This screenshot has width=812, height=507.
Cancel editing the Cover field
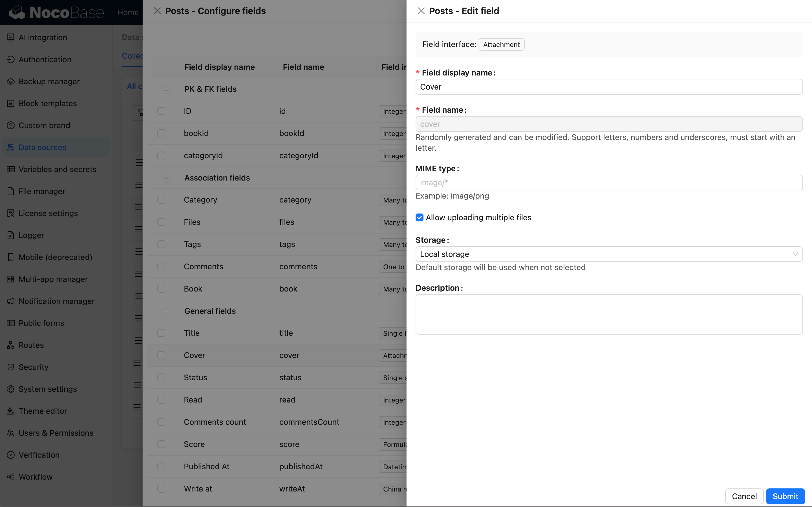click(x=744, y=496)
